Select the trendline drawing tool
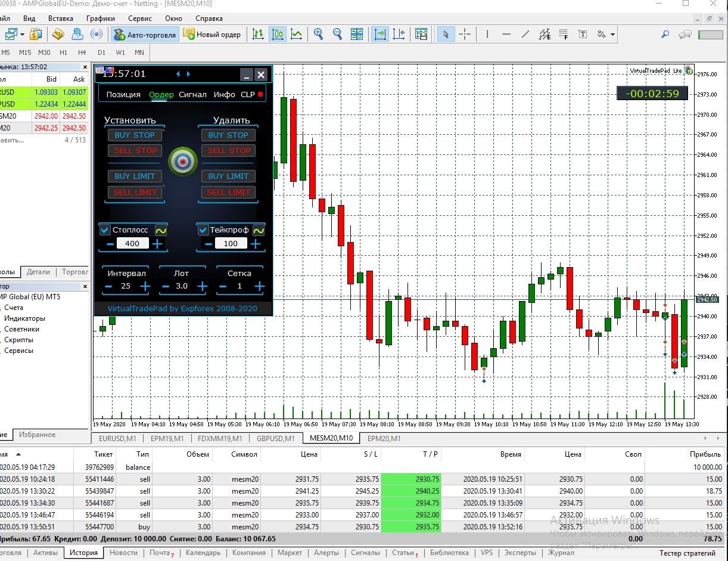This screenshot has height=561, width=728. (x=525, y=34)
